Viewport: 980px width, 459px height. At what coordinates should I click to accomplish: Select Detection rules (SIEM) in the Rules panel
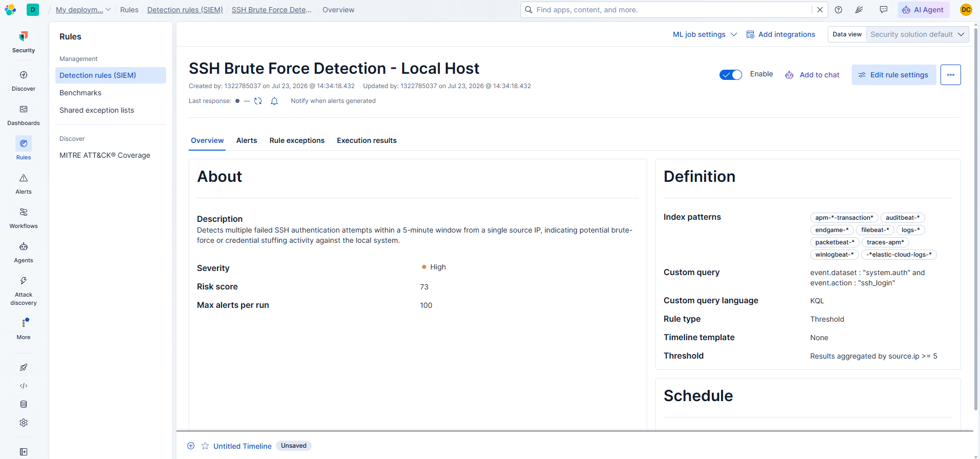[111, 75]
